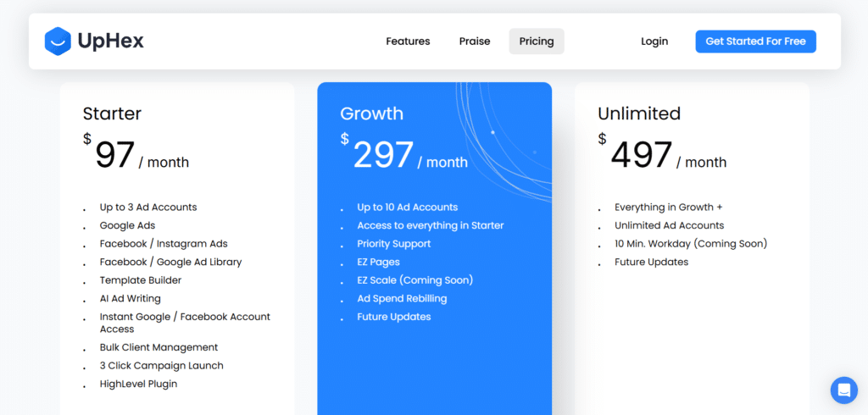
Task: Click 'Bulk Client Management' feature
Action: 159,347
